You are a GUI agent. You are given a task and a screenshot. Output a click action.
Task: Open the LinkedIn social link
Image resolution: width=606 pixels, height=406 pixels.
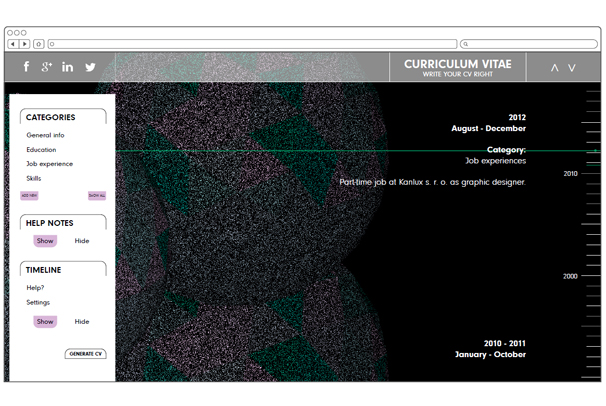point(67,67)
